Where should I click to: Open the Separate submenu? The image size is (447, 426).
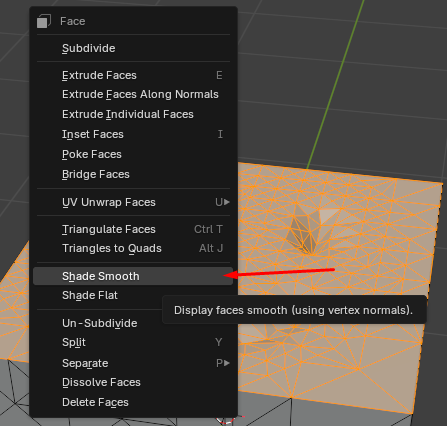pyautogui.click(x=133, y=363)
